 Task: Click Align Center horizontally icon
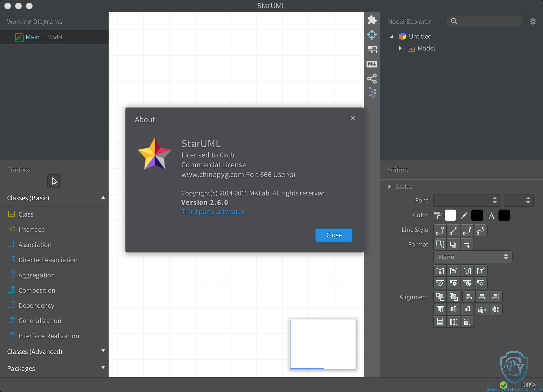coord(482,297)
